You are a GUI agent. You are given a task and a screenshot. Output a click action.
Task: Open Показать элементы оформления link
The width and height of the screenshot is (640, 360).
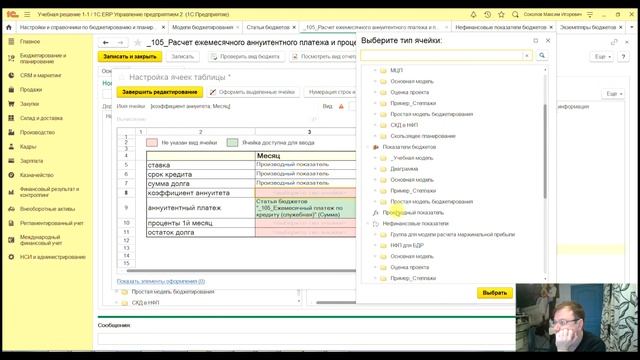point(161,281)
